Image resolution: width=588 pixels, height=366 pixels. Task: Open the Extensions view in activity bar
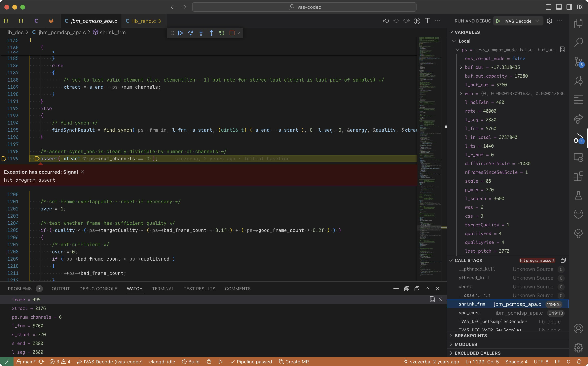(x=578, y=176)
